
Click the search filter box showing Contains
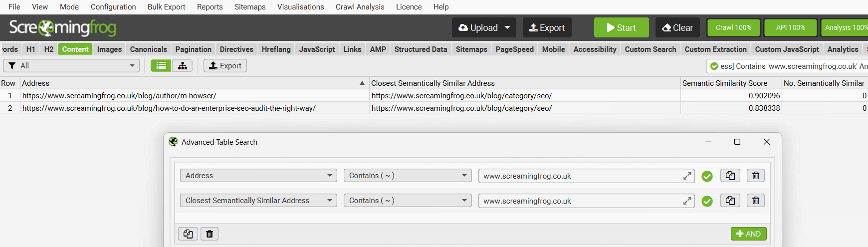pyautogui.click(x=788, y=66)
